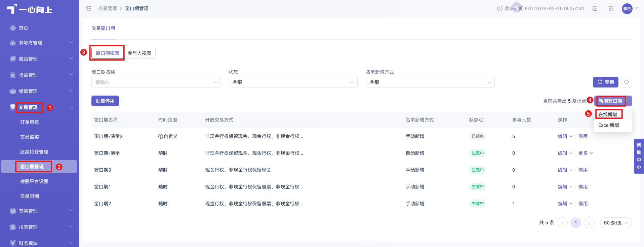
Task: Click 停用 for 窗口期2
Action: (583, 204)
